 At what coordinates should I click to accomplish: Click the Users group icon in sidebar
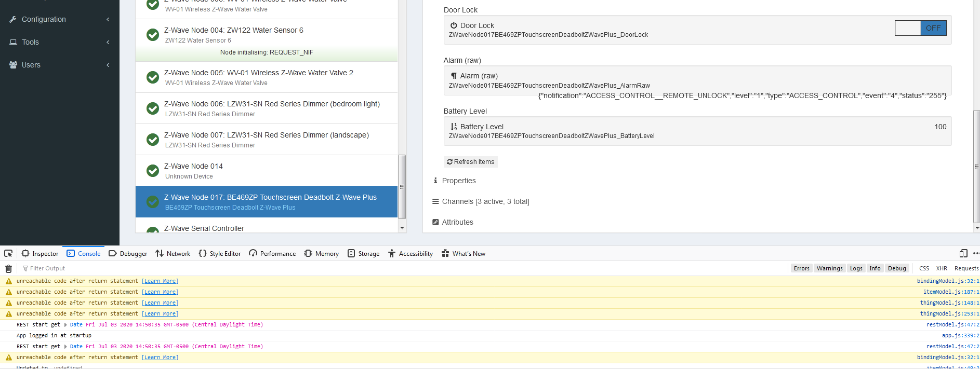click(x=13, y=65)
